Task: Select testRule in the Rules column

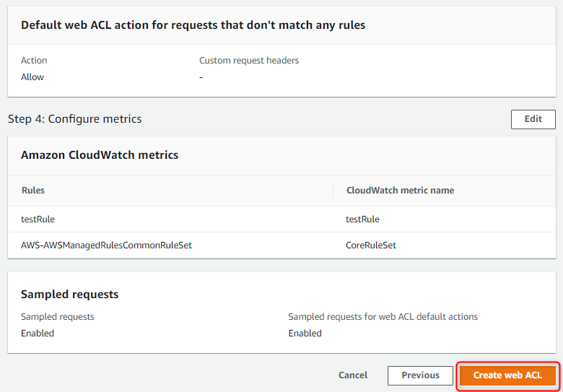Action: coord(38,219)
